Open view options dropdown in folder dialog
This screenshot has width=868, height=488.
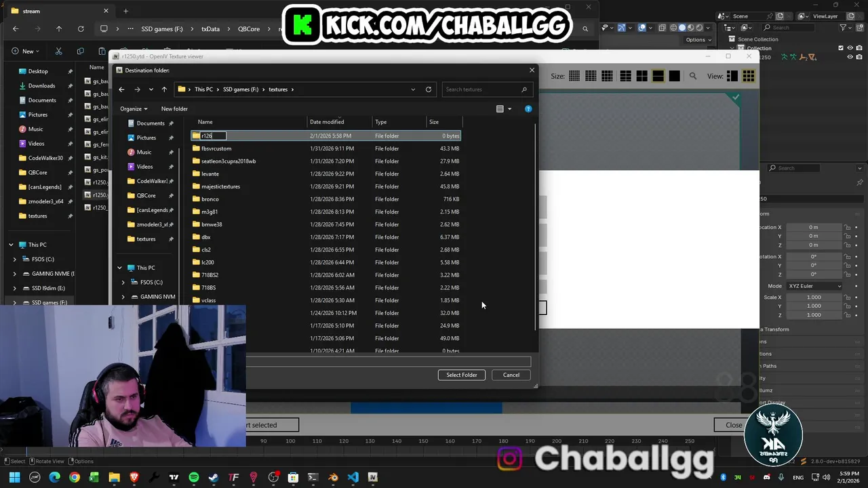click(509, 109)
